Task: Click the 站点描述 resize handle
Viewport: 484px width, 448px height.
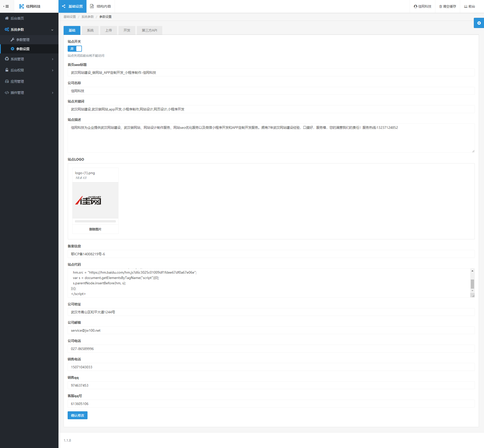Action: click(473, 151)
